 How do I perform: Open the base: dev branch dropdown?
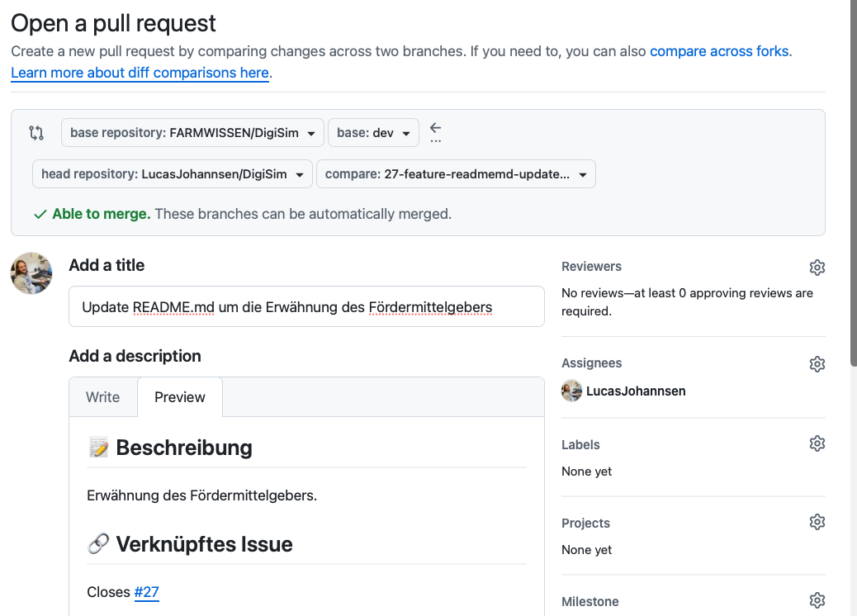[x=373, y=133]
